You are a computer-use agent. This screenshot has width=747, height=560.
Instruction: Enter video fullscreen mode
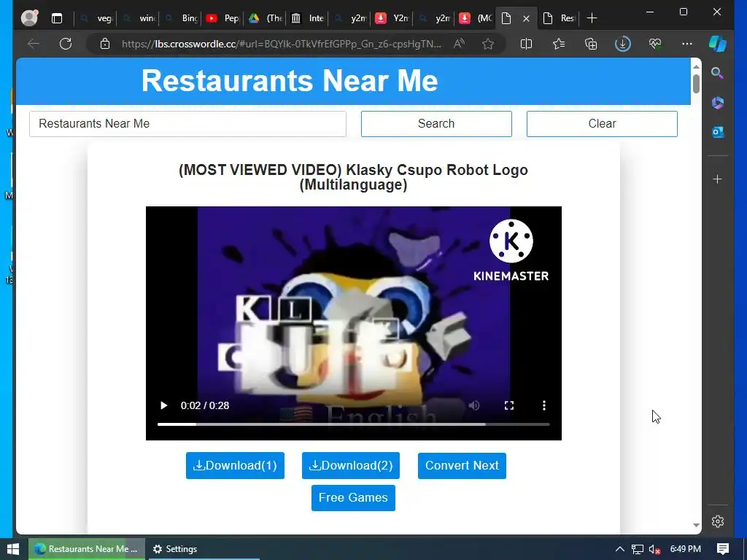tap(508, 405)
